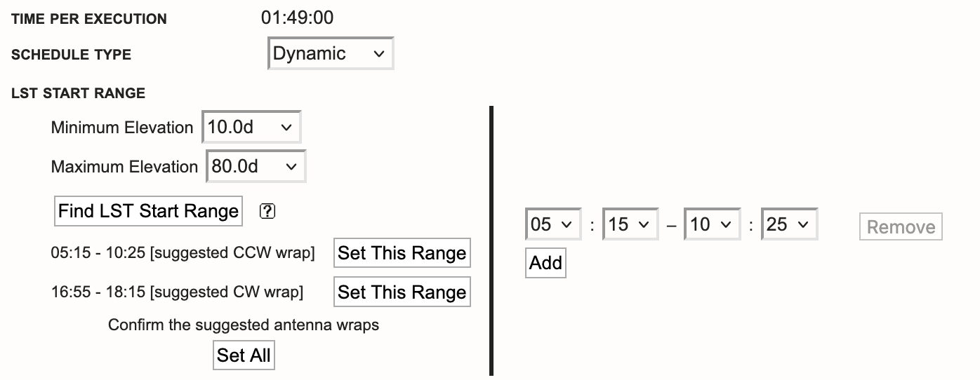Image resolution: width=980 pixels, height=380 pixels.
Task: Open the end minute dropdown showing 25
Action: pos(789,225)
